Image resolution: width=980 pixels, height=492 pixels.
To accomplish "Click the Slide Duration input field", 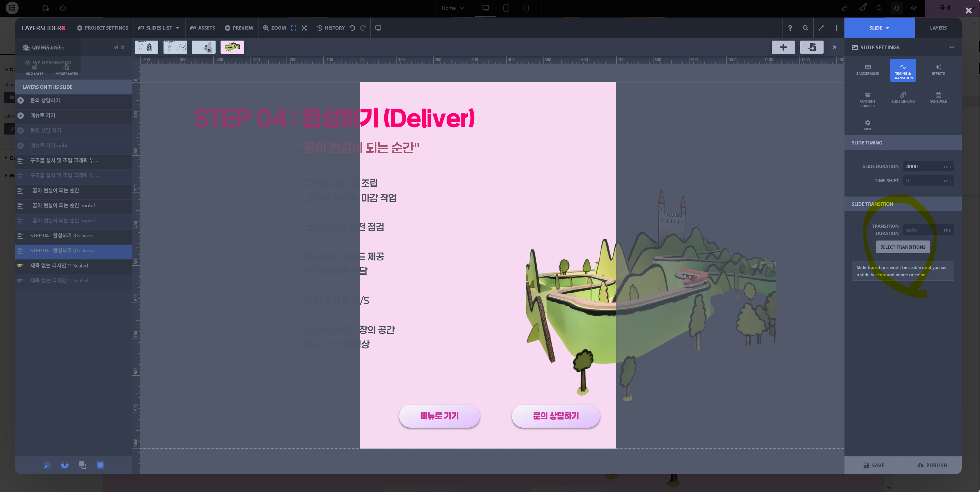I will pyautogui.click(x=922, y=166).
